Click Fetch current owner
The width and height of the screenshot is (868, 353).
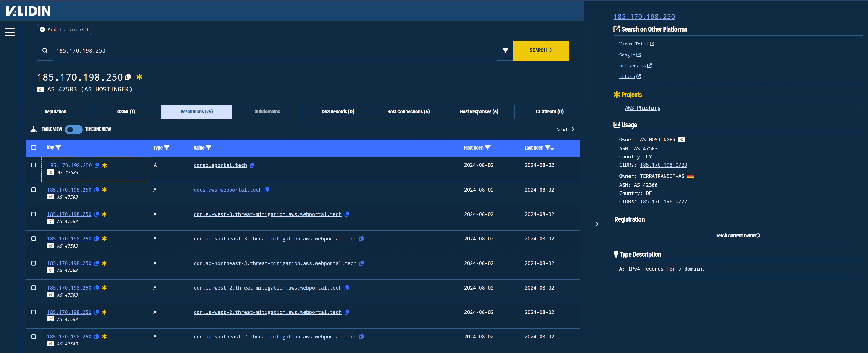pyautogui.click(x=738, y=236)
